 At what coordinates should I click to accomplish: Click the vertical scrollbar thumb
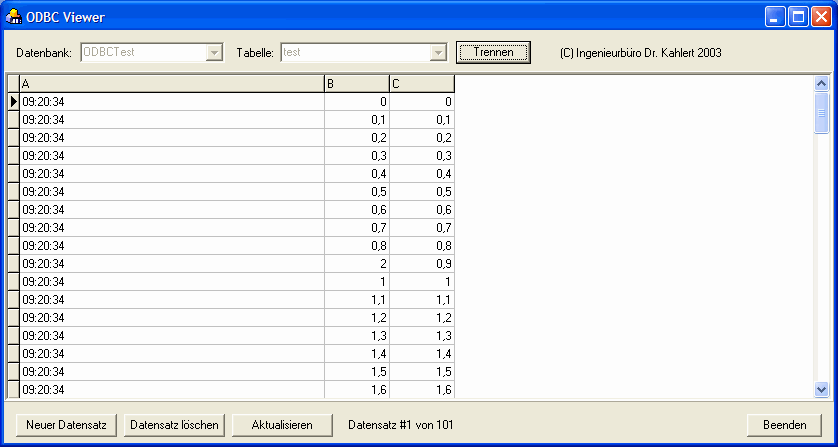[821, 113]
